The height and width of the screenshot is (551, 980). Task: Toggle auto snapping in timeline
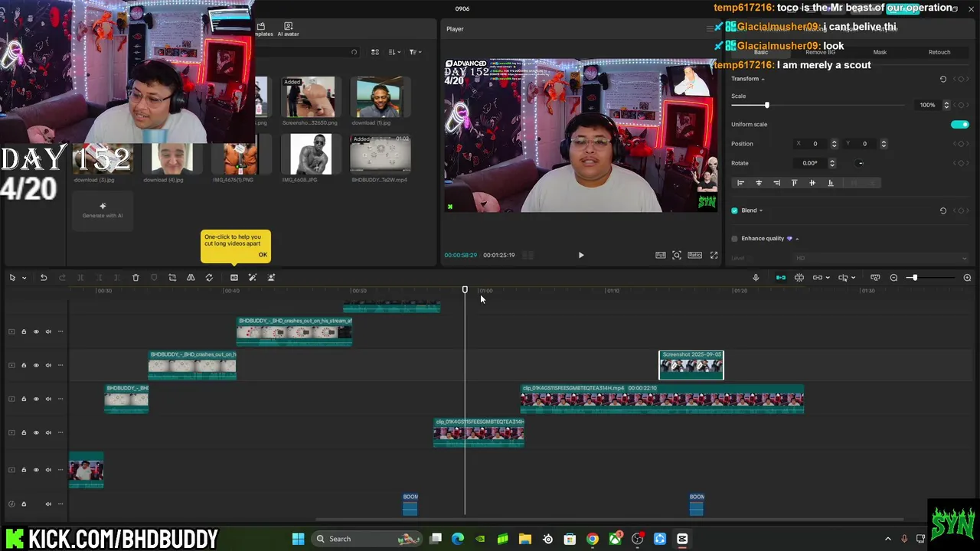799,278
